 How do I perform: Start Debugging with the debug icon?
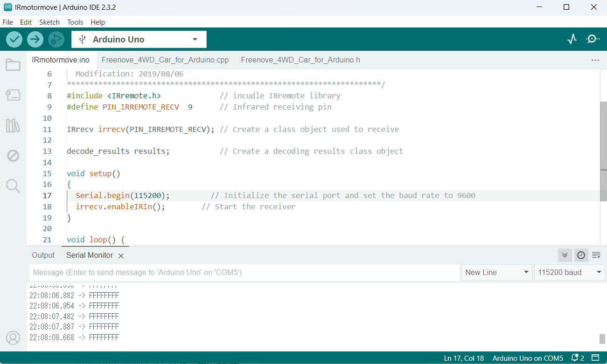(x=56, y=40)
